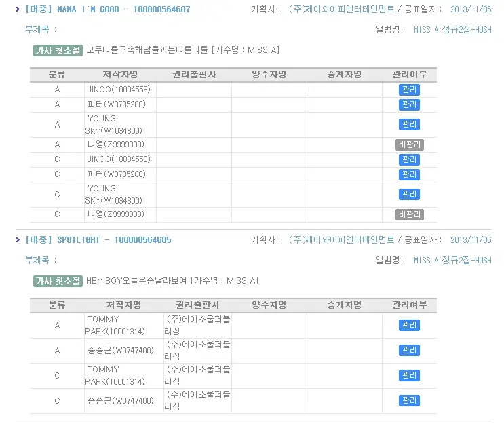Click publication date 2013/11/06 for SPOTLIGHT
504x424 pixels.
coord(471,240)
